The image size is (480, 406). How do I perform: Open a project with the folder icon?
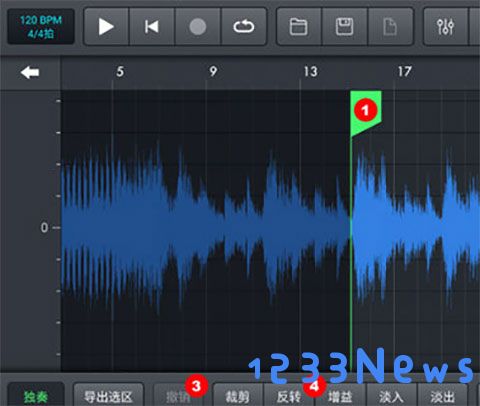pos(299,27)
